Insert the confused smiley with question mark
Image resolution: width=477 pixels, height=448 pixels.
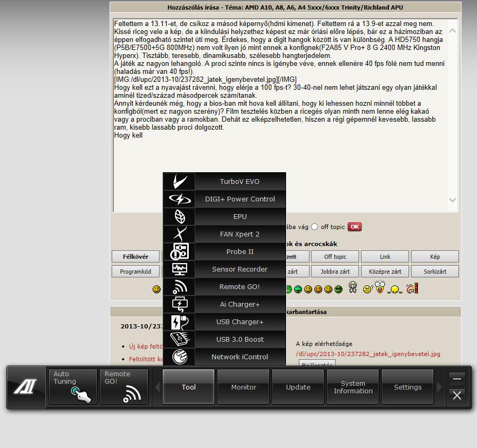click(367, 289)
